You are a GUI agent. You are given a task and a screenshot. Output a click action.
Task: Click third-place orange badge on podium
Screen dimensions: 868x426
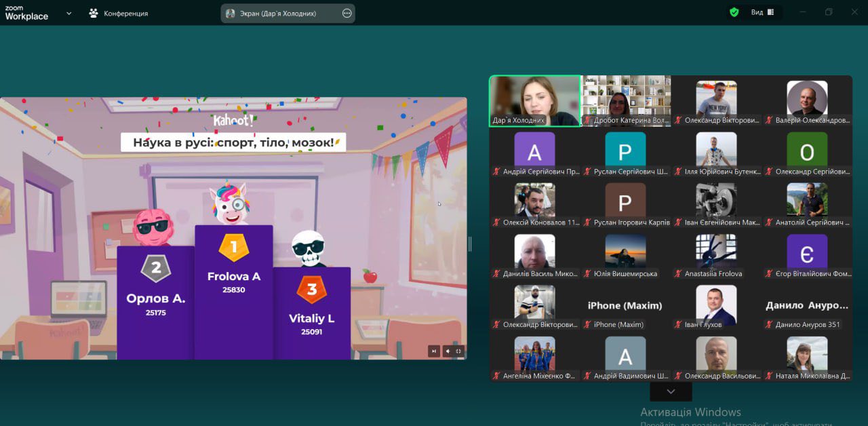[311, 290]
